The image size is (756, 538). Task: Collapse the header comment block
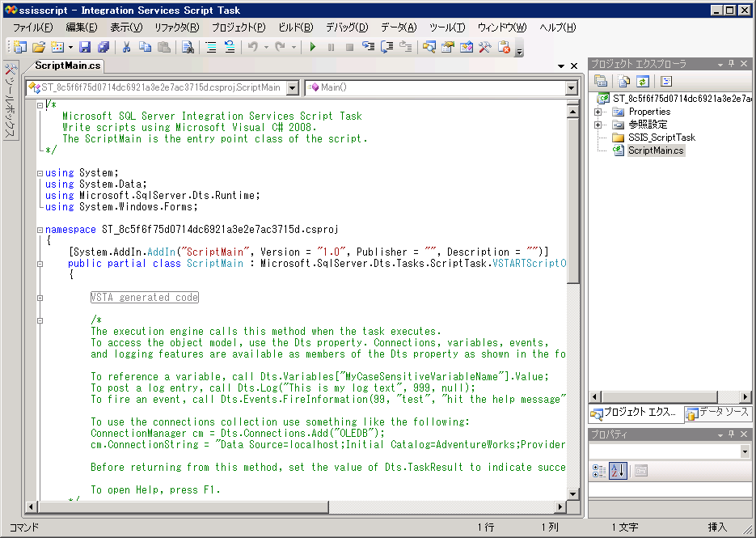(x=40, y=104)
